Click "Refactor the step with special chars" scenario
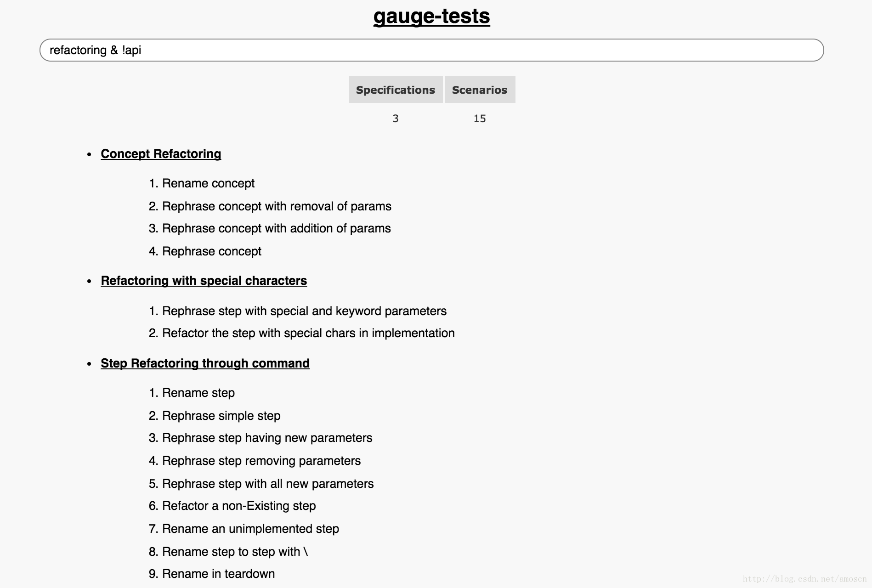872x588 pixels. click(308, 333)
